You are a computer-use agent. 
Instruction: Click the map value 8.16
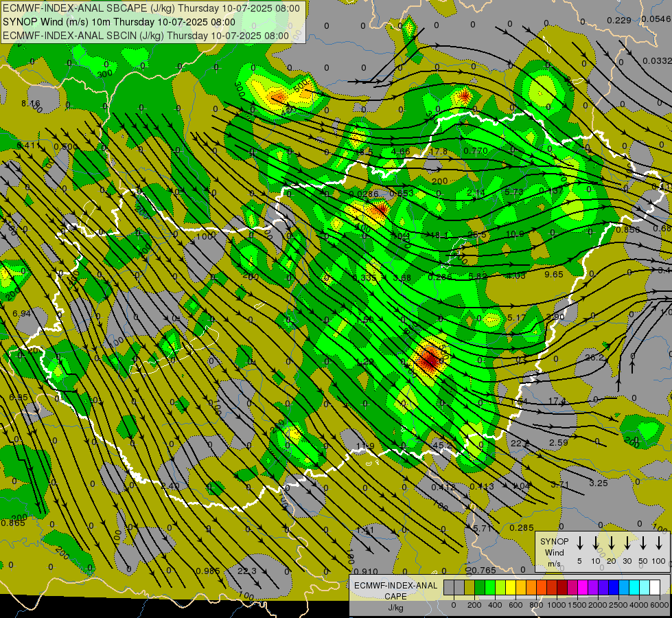pyautogui.click(x=30, y=104)
